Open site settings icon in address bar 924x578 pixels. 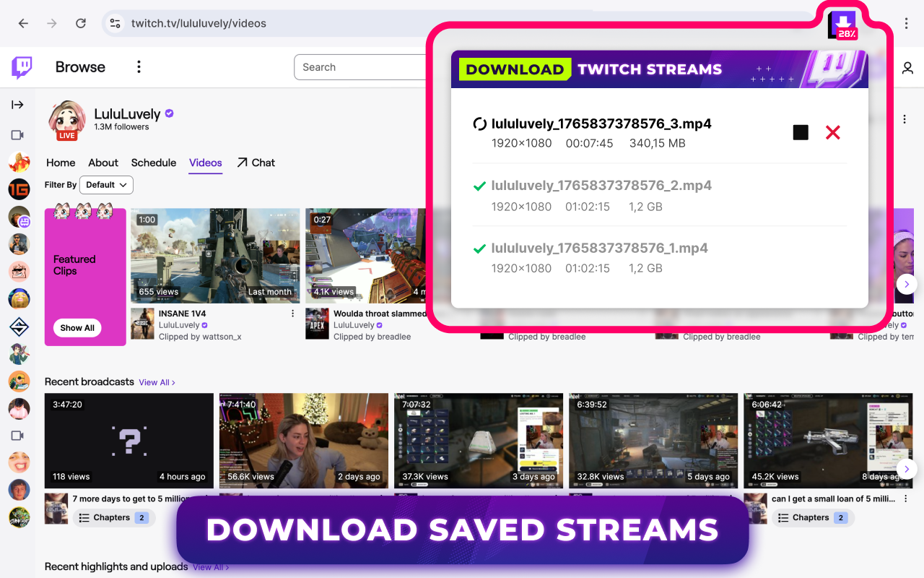[115, 23]
